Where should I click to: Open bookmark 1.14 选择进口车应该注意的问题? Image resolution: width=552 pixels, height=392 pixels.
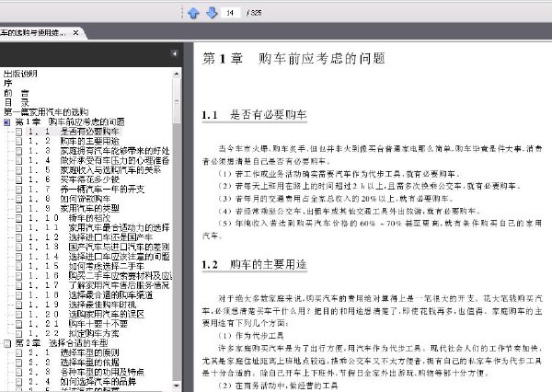[99, 257]
